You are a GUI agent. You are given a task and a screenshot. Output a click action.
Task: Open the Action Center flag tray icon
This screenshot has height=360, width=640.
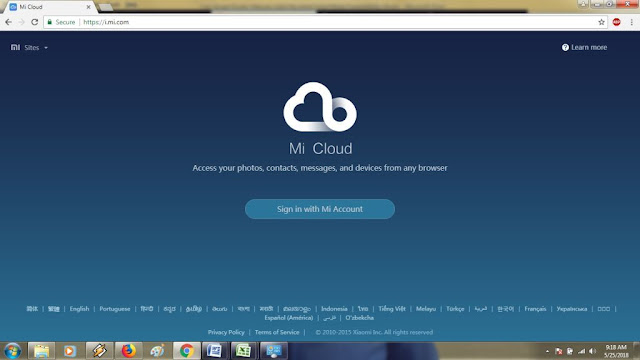pyautogui.click(x=559, y=351)
